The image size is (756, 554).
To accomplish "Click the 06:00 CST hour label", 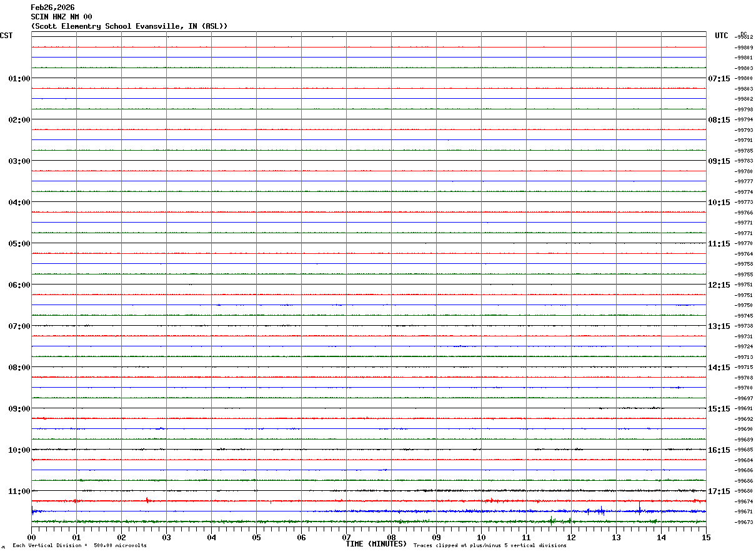I will [19, 285].
